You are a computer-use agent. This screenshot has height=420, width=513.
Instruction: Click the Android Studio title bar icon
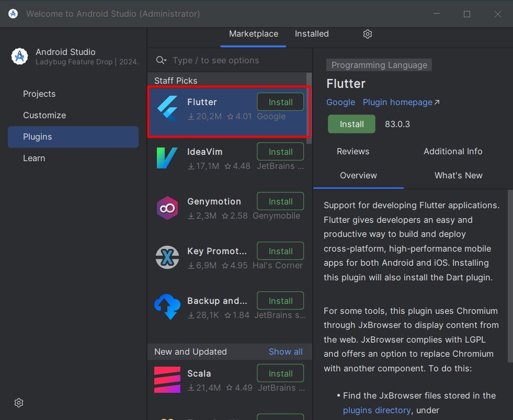(13, 14)
